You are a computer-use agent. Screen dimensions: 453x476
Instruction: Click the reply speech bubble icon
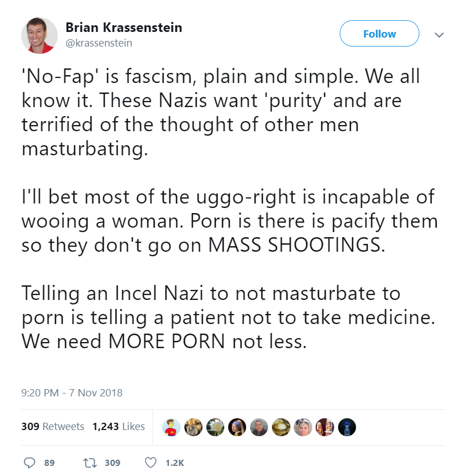point(30,463)
